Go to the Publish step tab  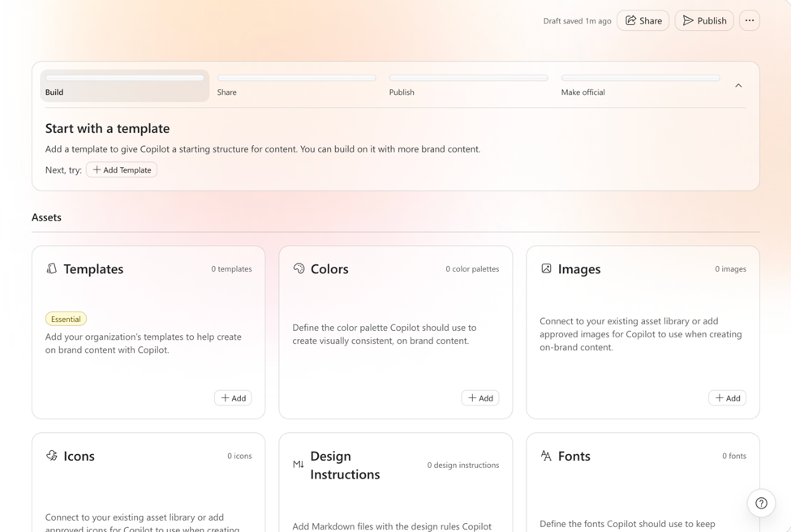[x=468, y=86]
